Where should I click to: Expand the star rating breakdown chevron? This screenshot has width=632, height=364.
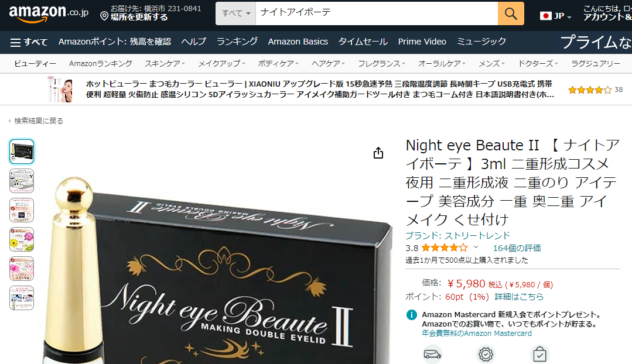pos(476,247)
